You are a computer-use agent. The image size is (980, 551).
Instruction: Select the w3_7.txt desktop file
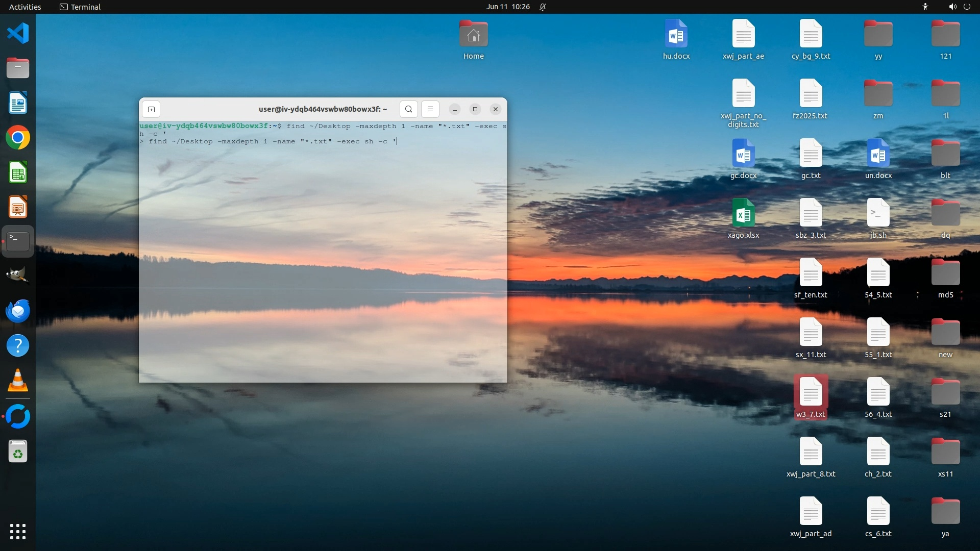(x=811, y=397)
